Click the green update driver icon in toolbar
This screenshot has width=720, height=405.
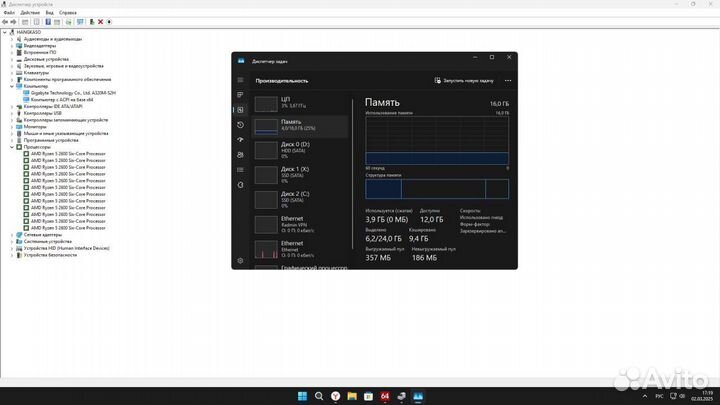click(91, 22)
